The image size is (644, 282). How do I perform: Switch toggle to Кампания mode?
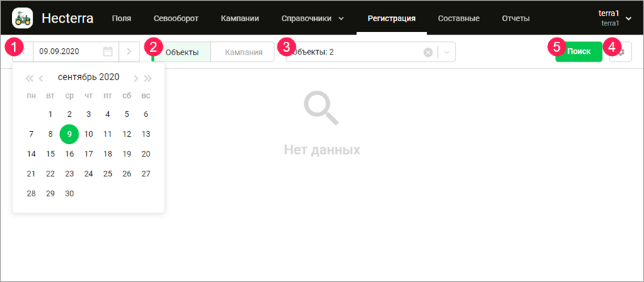click(243, 52)
